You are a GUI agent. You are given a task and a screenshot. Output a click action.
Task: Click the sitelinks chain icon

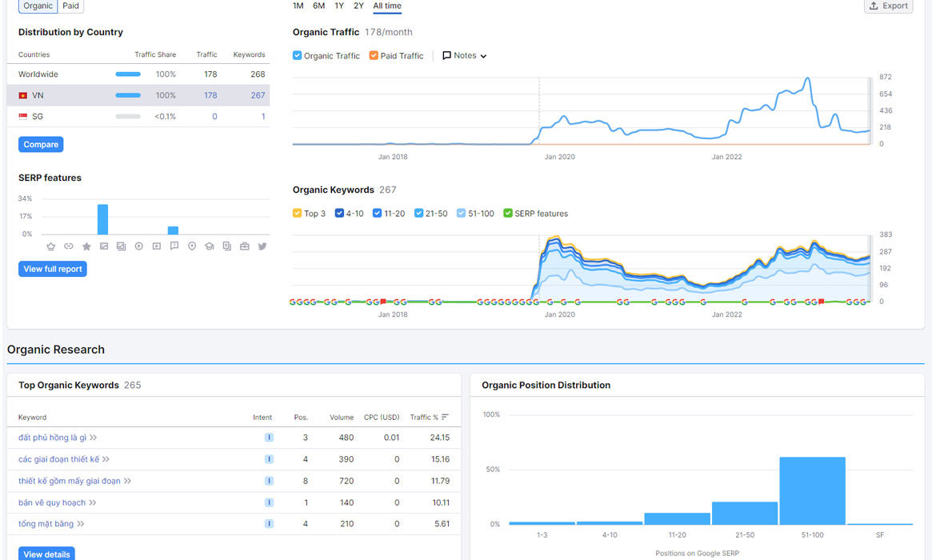coord(69,246)
